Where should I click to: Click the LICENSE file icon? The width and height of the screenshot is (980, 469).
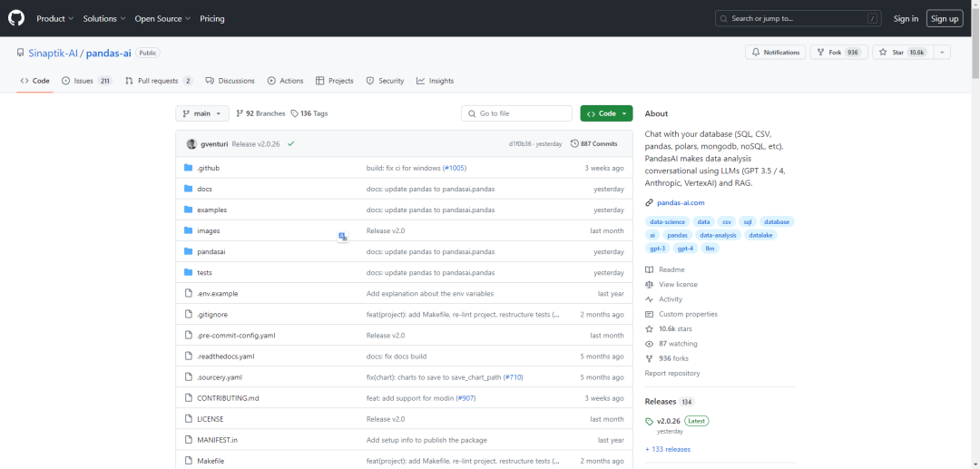pyautogui.click(x=189, y=419)
